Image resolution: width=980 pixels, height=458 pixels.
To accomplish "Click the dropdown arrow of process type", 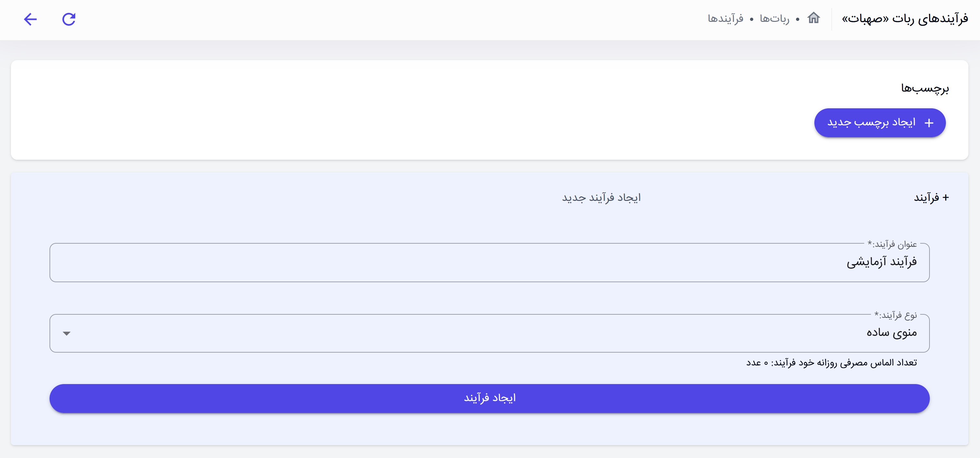I will [67, 333].
